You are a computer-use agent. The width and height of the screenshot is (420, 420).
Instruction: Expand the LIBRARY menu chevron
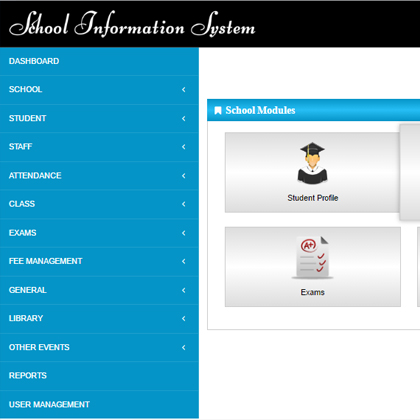pos(184,319)
